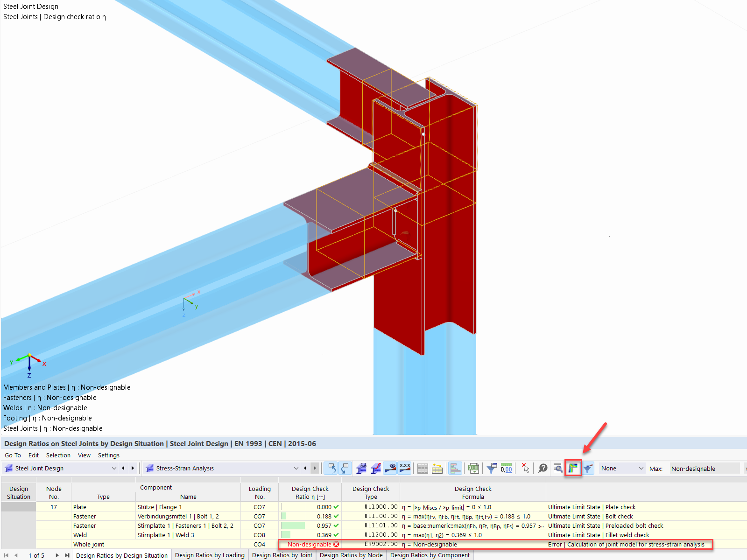Click the blue funnel filter icon beside the None dropdown
This screenshot has width=747, height=560.
tap(588, 468)
